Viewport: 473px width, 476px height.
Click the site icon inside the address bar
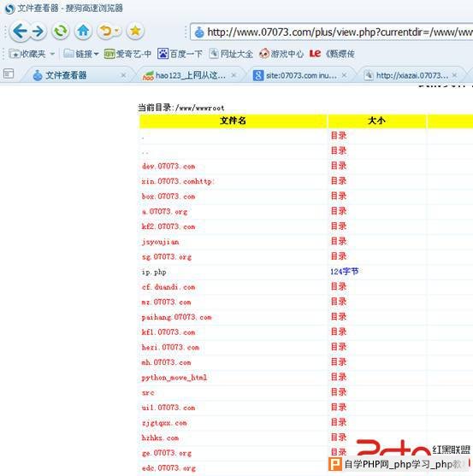pos(199,32)
